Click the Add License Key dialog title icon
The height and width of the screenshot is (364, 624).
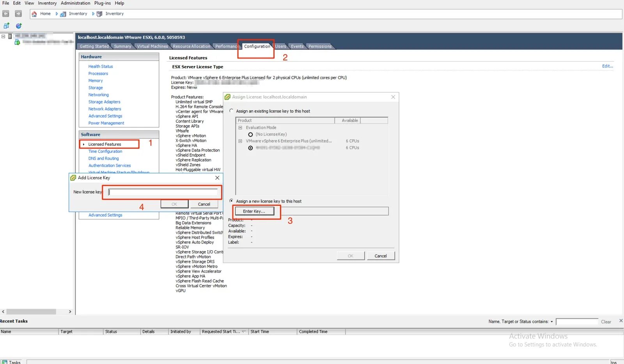pos(73,178)
